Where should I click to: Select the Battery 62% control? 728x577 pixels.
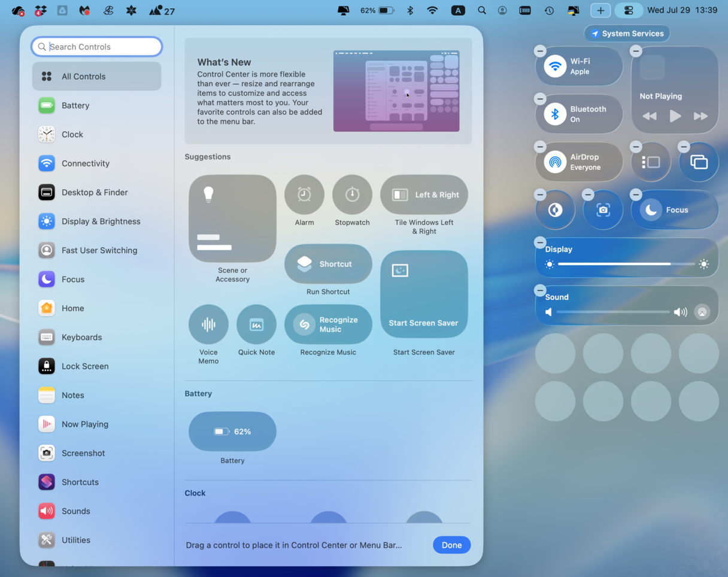point(232,432)
